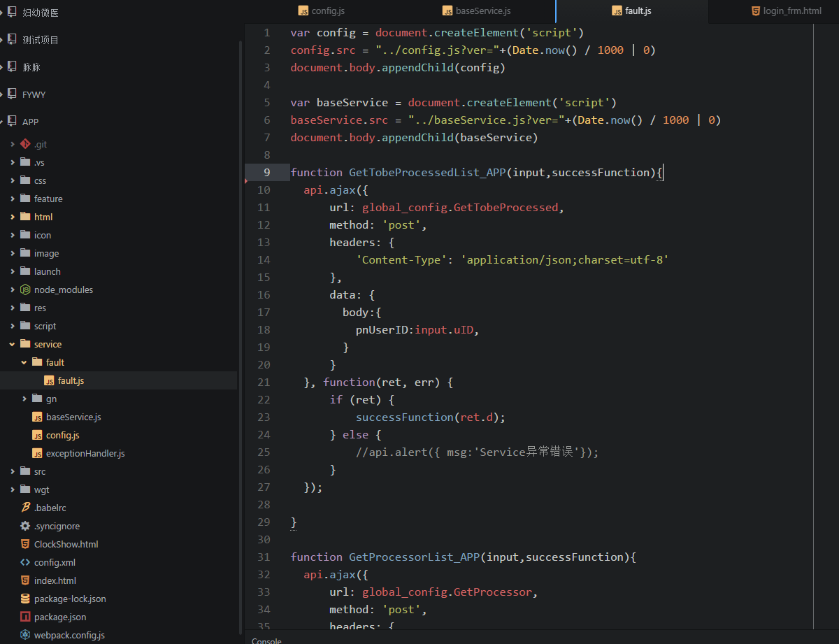Click the project icon of 妇幼微医
This screenshot has width=839, height=644.
[11, 12]
